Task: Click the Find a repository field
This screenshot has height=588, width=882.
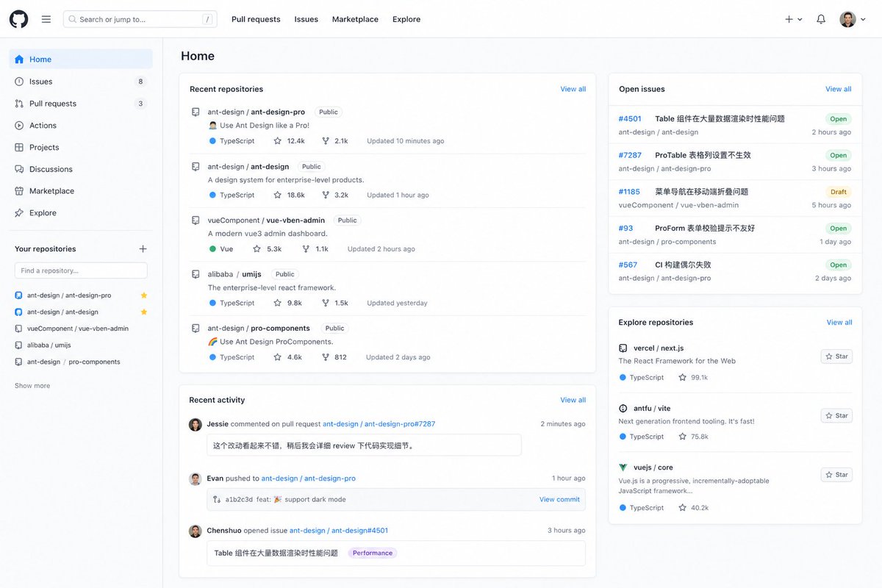Action: (x=81, y=270)
